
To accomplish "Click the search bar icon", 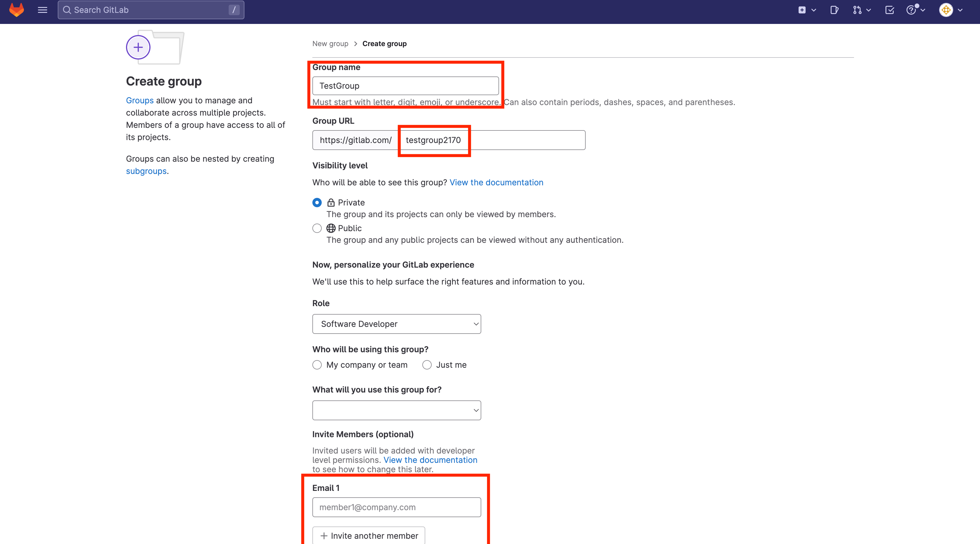I will pyautogui.click(x=67, y=9).
